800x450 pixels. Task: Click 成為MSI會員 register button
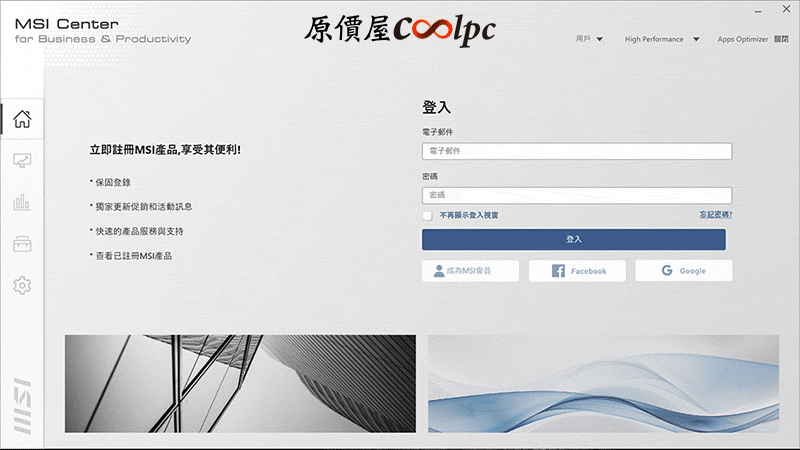point(470,271)
